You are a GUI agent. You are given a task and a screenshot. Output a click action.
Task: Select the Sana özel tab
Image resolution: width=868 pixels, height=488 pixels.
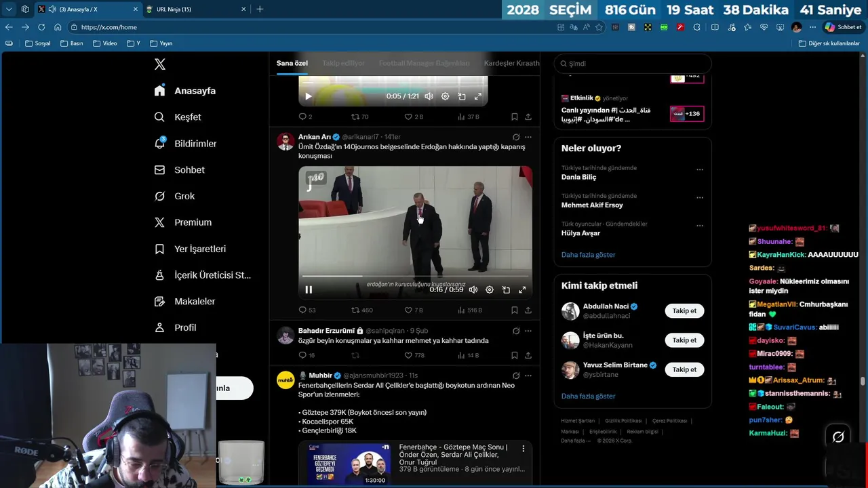pyautogui.click(x=292, y=63)
